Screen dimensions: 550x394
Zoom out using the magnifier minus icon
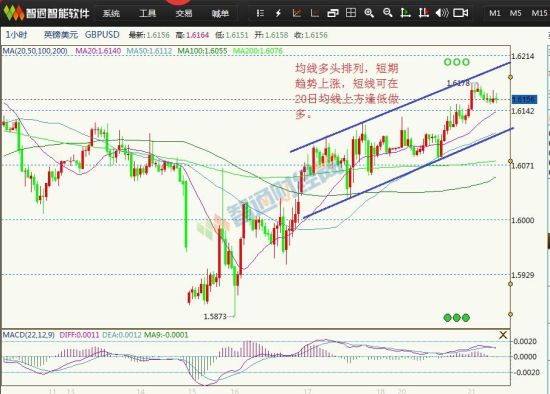tap(387, 13)
